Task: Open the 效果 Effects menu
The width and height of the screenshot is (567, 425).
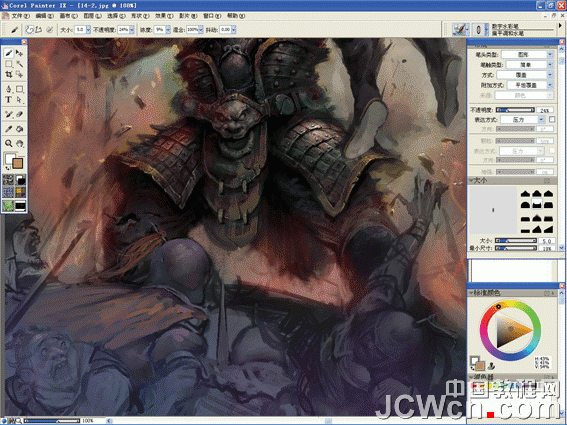Action: 164,16
